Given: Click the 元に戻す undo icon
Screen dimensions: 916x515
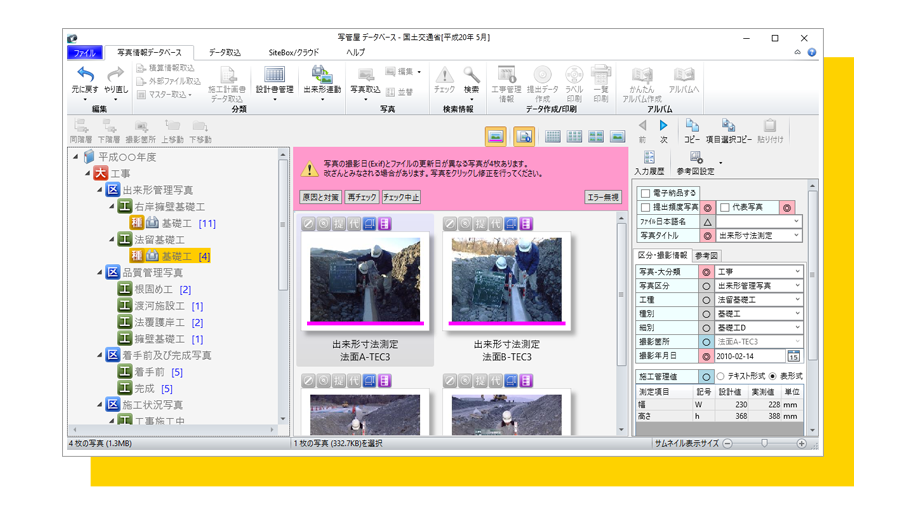Looking at the screenshot, I should click(x=85, y=74).
